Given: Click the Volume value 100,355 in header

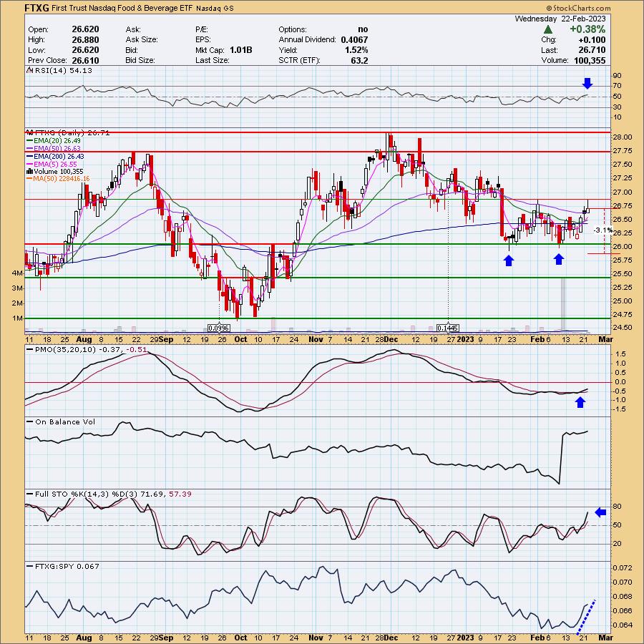Looking at the screenshot, I should coord(589,60).
